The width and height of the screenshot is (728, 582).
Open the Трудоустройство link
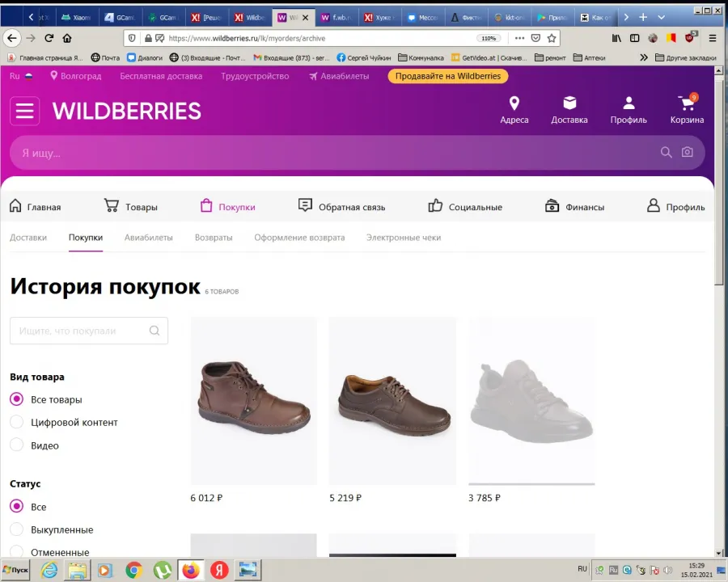pyautogui.click(x=255, y=76)
